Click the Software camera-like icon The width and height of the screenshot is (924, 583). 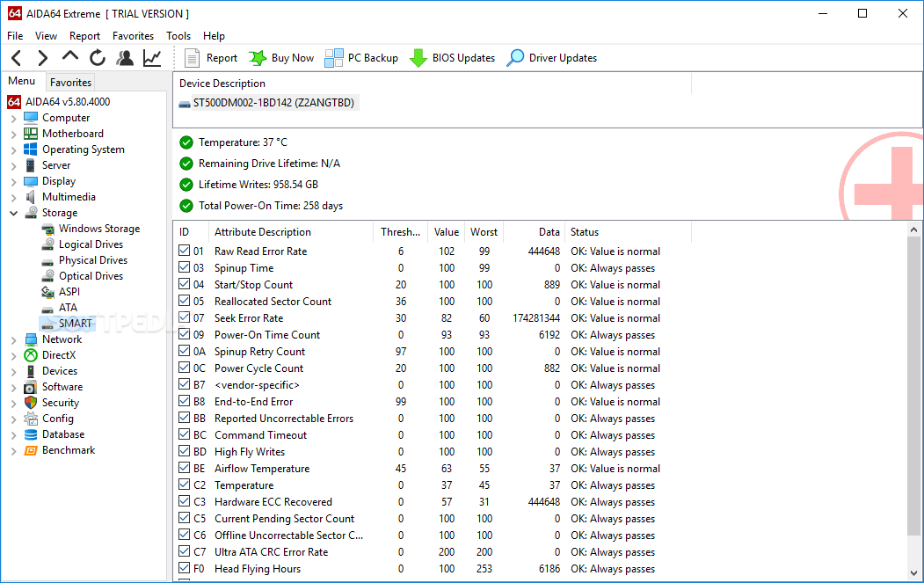pyautogui.click(x=31, y=387)
